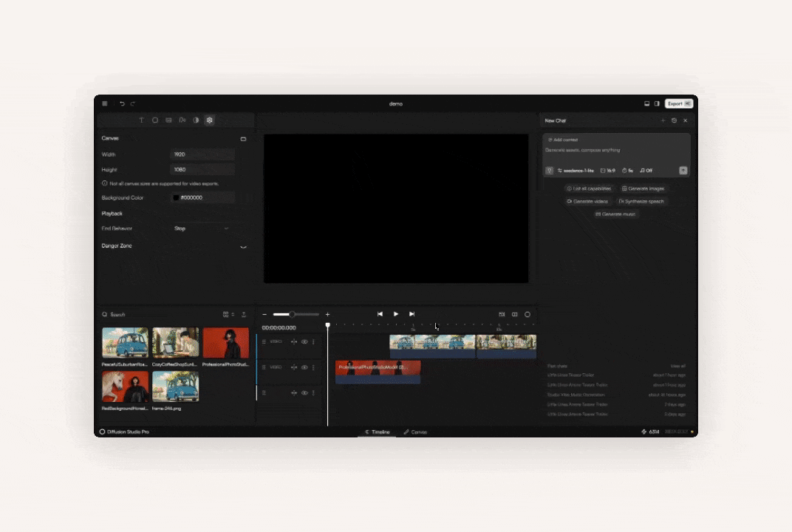Screen dimensions: 792x532
Task: Click the Synthesize speech suggestion
Action: click(x=641, y=201)
